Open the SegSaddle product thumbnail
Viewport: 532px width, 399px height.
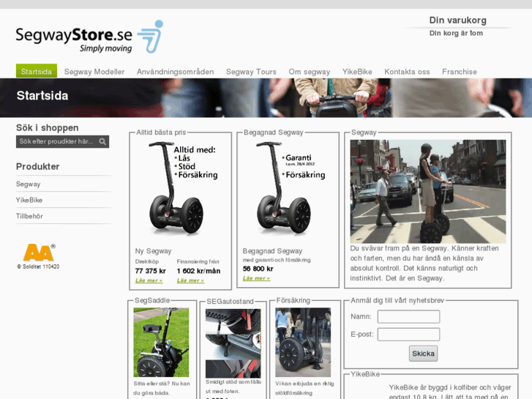161,343
